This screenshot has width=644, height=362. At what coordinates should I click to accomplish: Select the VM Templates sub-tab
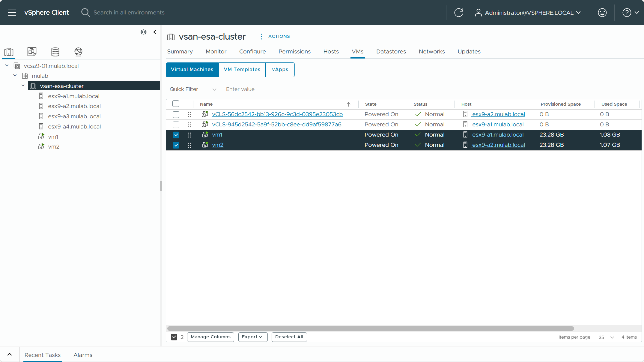pyautogui.click(x=242, y=70)
